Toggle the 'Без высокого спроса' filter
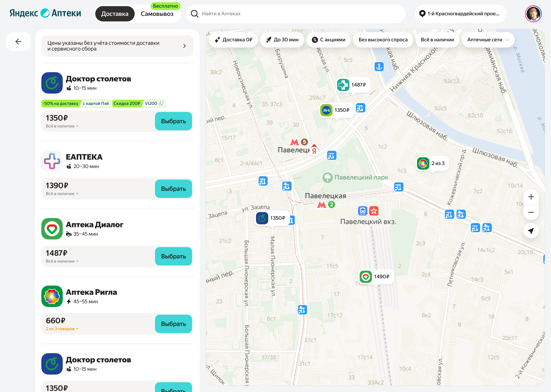 point(383,40)
